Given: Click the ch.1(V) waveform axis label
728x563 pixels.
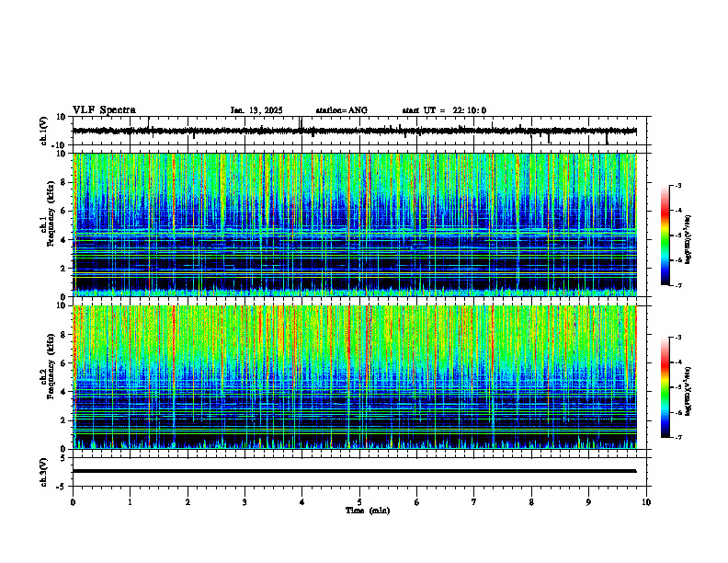Looking at the screenshot, I should (x=43, y=131).
